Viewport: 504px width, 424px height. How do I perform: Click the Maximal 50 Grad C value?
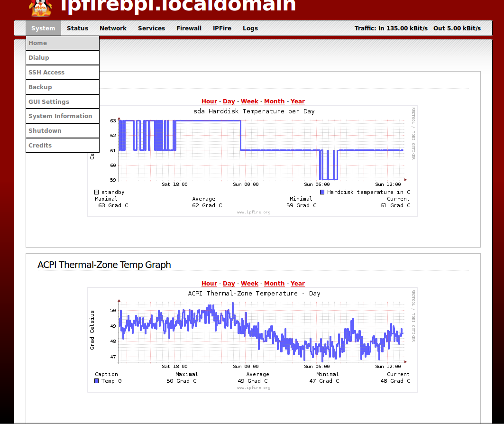181,381
